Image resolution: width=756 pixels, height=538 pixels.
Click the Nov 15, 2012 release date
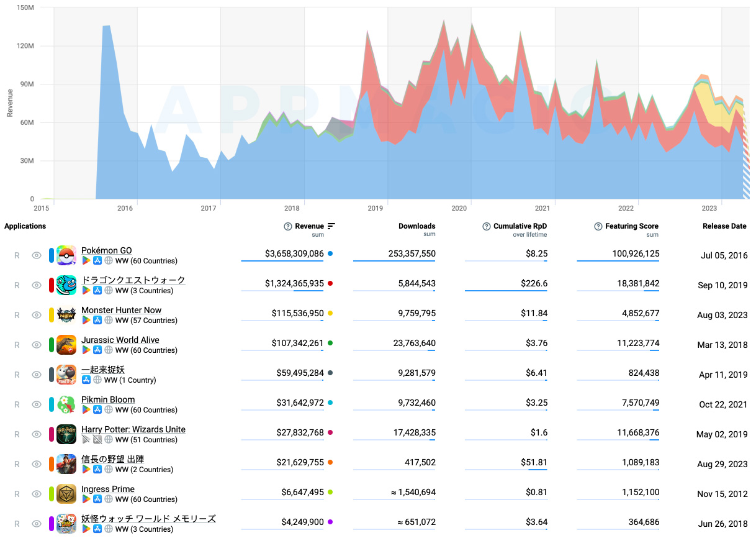722,495
